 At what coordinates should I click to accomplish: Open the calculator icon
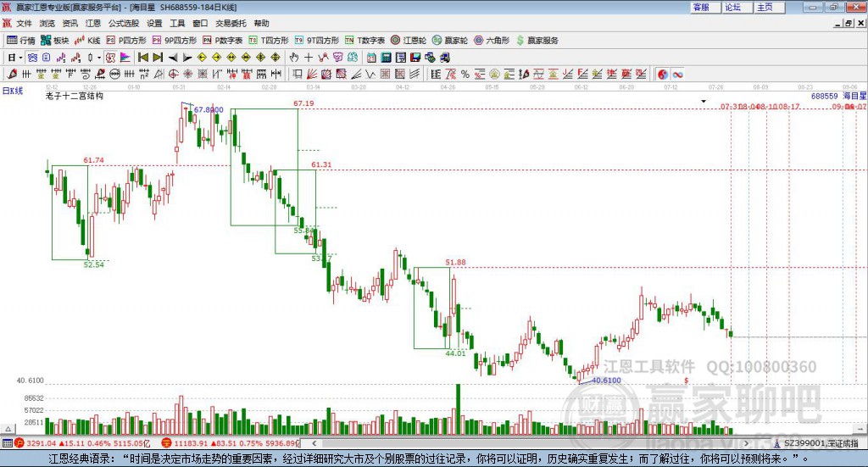pos(386,58)
